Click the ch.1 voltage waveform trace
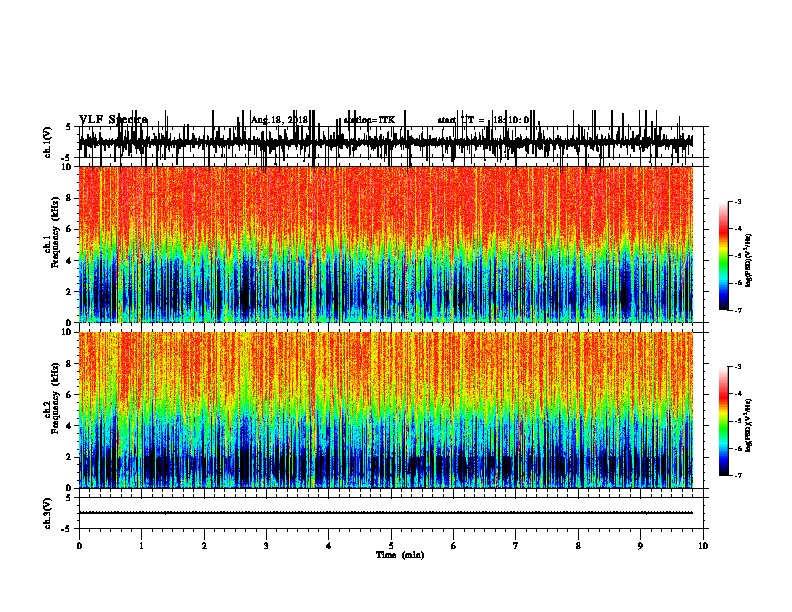Viewport: 792px width, 612px height. click(386, 142)
